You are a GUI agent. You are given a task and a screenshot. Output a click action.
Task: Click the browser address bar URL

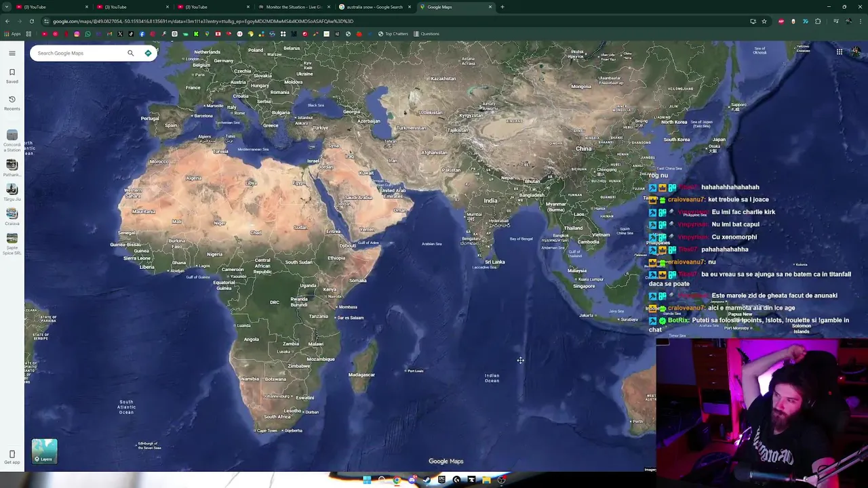203,21
